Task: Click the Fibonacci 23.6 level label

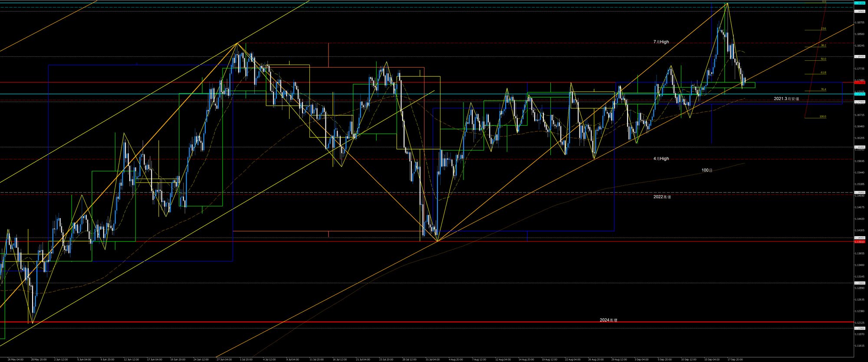Action: [823, 29]
